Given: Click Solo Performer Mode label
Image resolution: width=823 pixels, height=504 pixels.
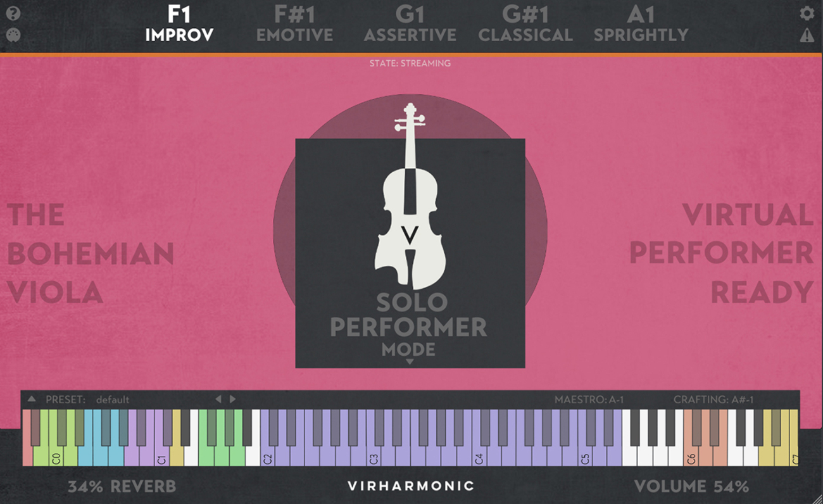Looking at the screenshot, I should click(x=409, y=324).
